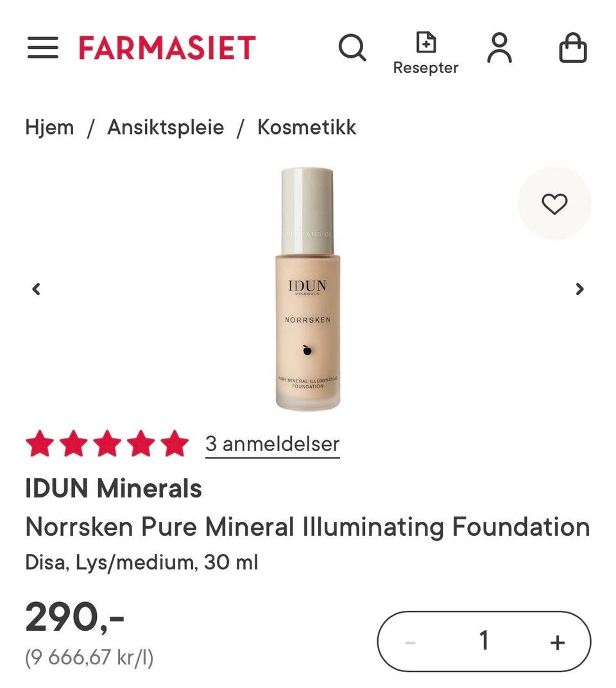616x688 pixels.
Task: Open the search magnifier icon
Action: pyautogui.click(x=352, y=47)
